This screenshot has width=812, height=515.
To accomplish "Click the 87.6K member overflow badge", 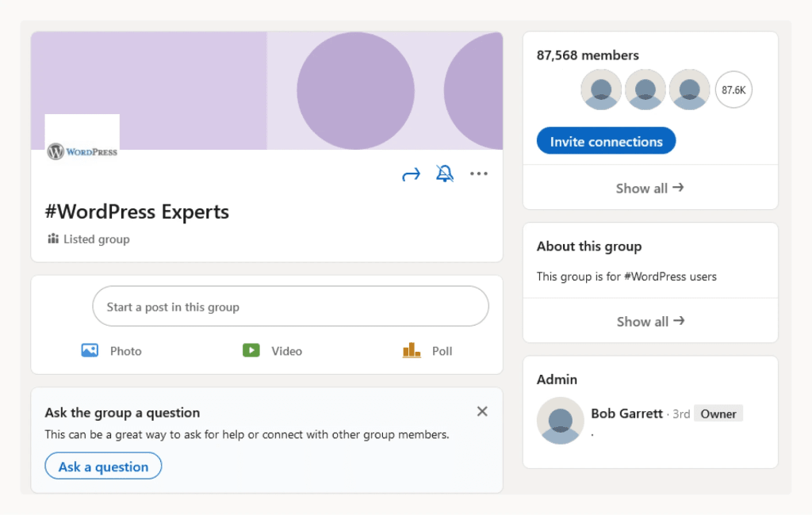I will 733,90.
